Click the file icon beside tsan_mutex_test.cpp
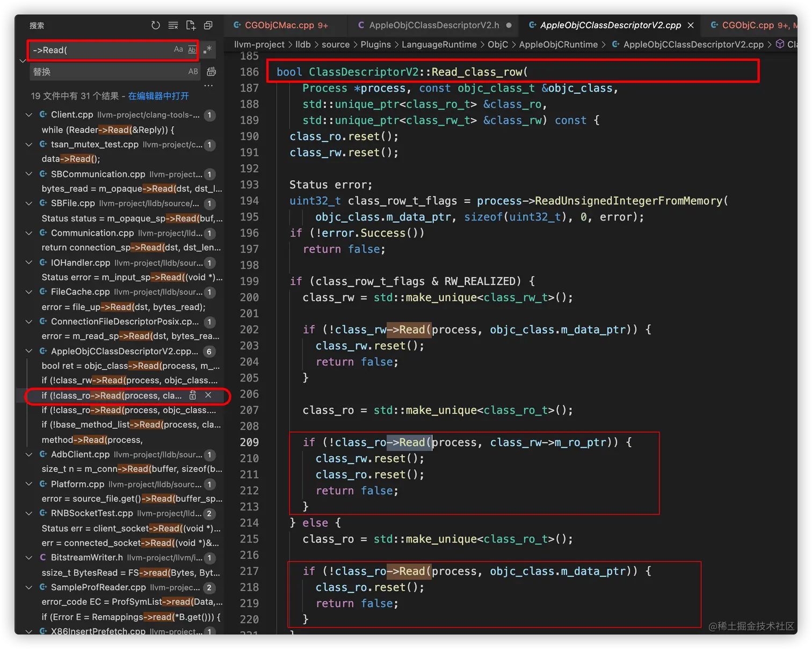The image size is (812, 649). [x=44, y=144]
